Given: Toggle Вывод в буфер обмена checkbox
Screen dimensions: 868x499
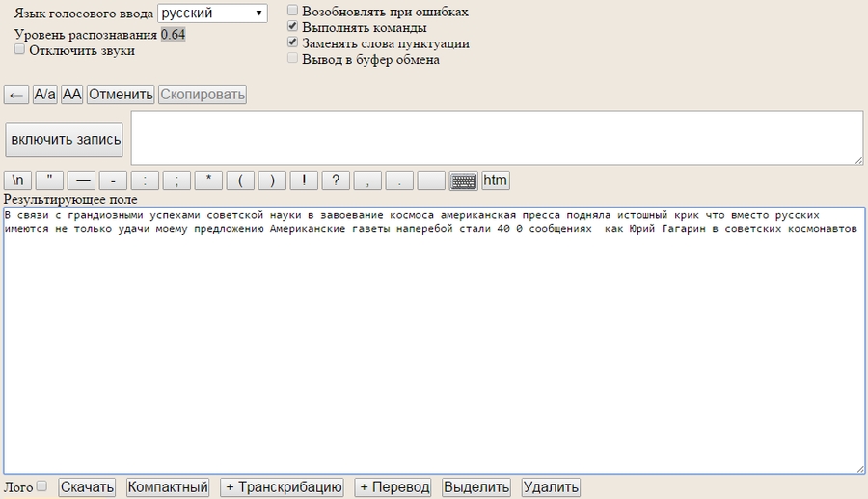Looking at the screenshot, I should [292, 58].
